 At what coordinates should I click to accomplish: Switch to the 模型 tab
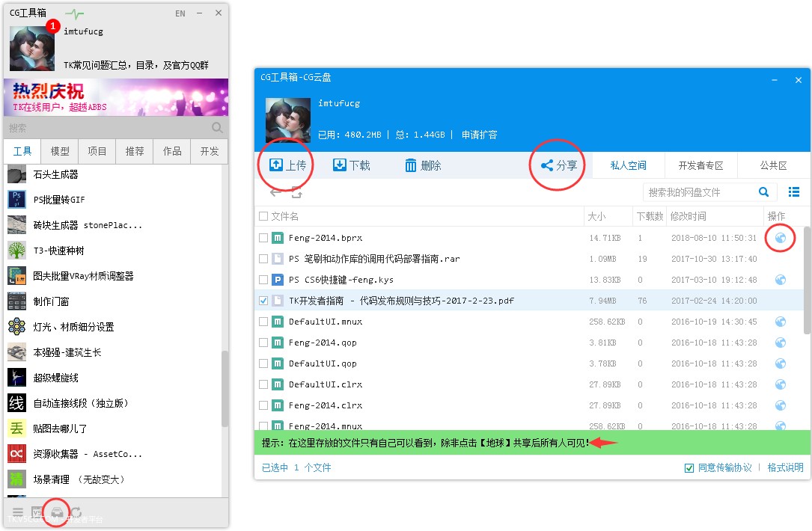pos(60,151)
